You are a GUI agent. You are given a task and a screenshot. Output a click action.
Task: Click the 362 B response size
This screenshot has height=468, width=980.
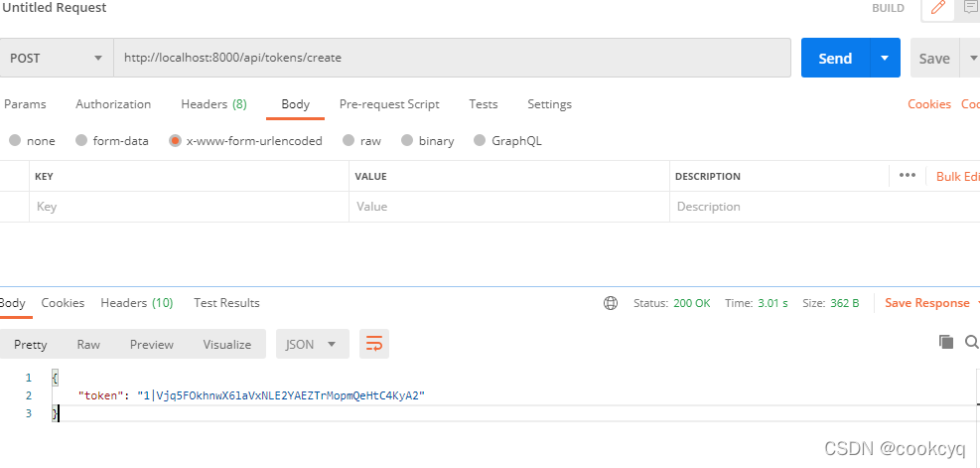[844, 303]
